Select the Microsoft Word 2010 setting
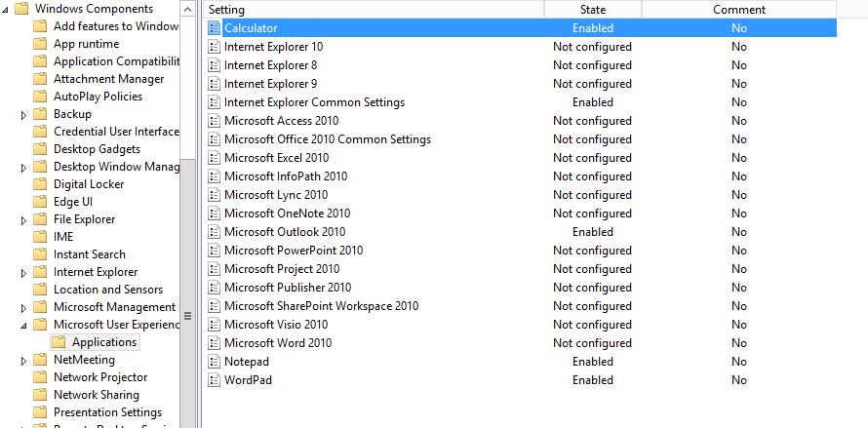The height and width of the screenshot is (428, 868). 278,343
